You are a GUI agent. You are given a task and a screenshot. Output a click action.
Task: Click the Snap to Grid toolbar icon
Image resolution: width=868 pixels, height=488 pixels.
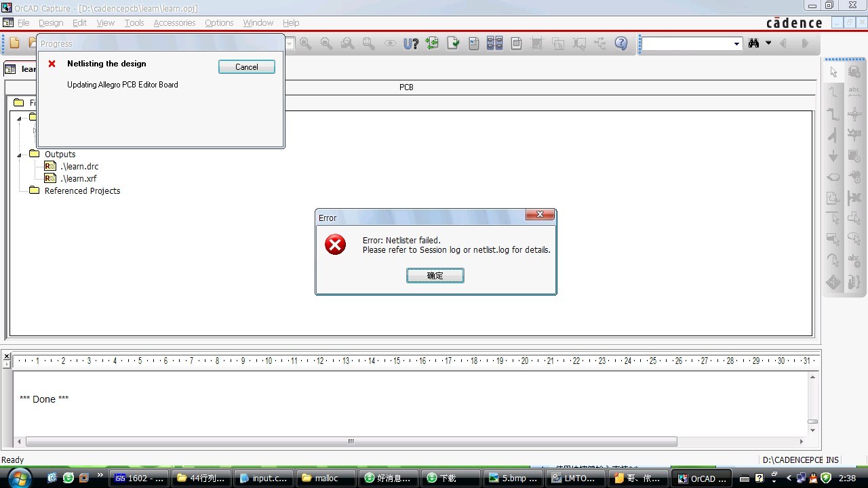(x=537, y=43)
